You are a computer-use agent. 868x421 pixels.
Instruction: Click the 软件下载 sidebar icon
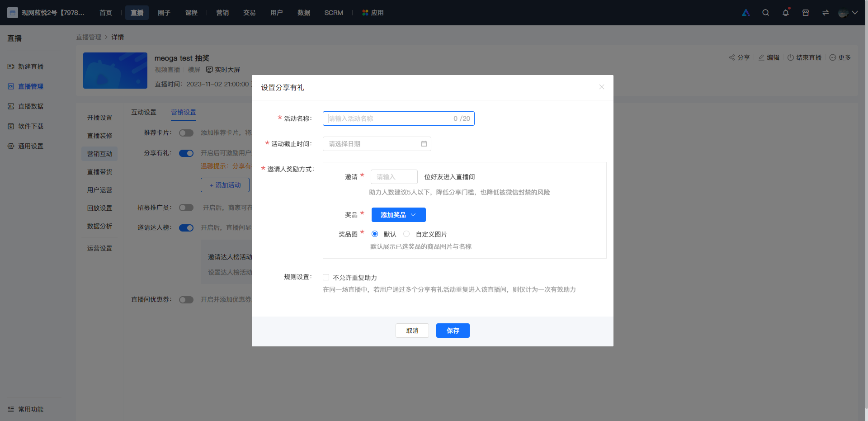[x=11, y=126]
